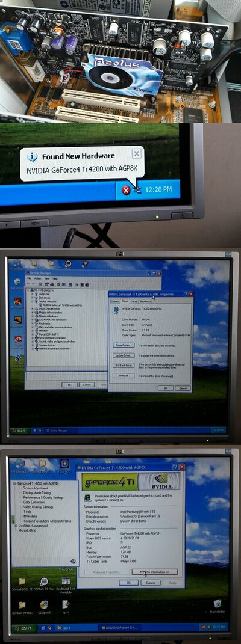The height and width of the screenshot is (644, 241).
Task: Click the Forward arrow in Device Manager toolbar
Action: pos(33,284)
